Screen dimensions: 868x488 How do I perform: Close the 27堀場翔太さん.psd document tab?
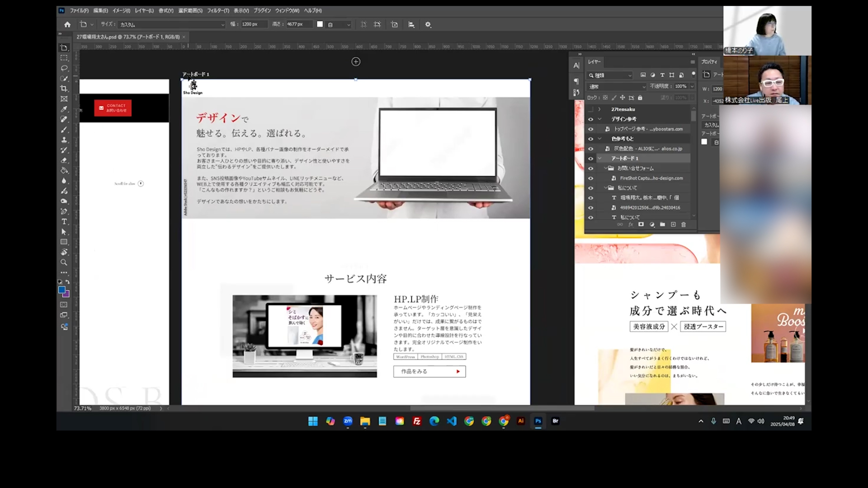click(184, 37)
